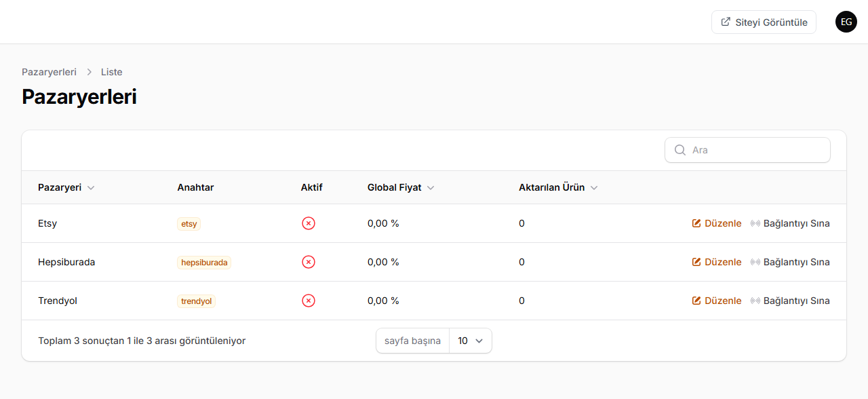
Task: Click the magnifier icon in search box
Action: click(680, 150)
